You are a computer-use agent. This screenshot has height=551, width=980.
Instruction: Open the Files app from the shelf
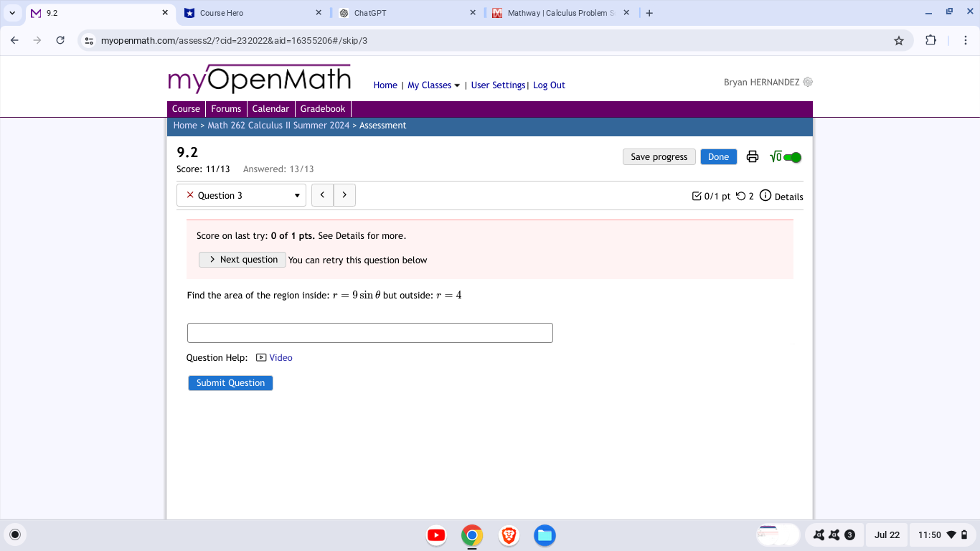coord(545,535)
